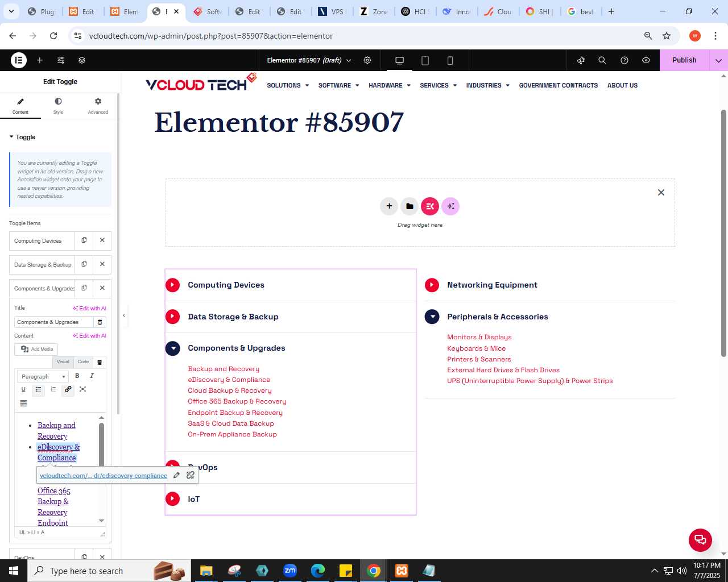This screenshot has height=582, width=728.
Task: Toggle underline formatting in editor
Action: [x=23, y=389]
